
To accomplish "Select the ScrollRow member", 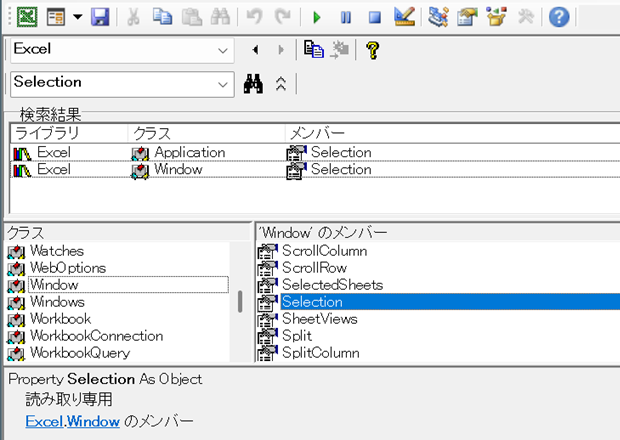I will pos(314,268).
